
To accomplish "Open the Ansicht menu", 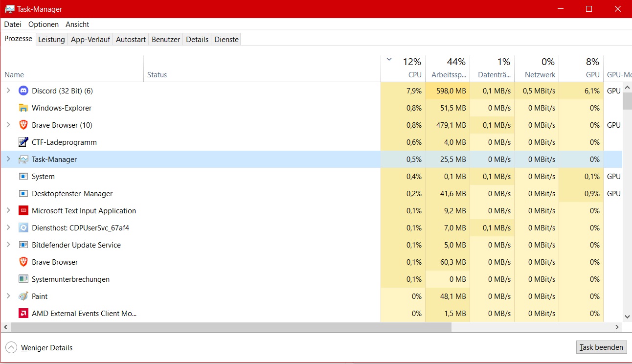I will [77, 24].
